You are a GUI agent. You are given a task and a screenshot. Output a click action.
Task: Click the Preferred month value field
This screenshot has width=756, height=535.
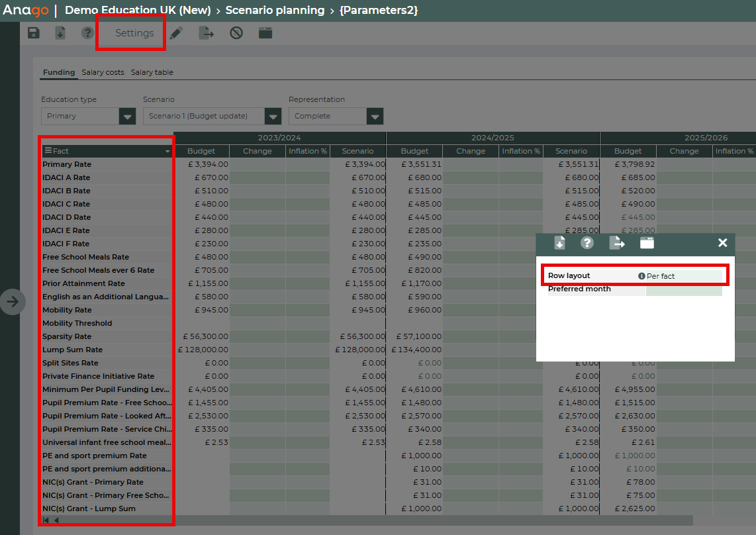(683, 289)
